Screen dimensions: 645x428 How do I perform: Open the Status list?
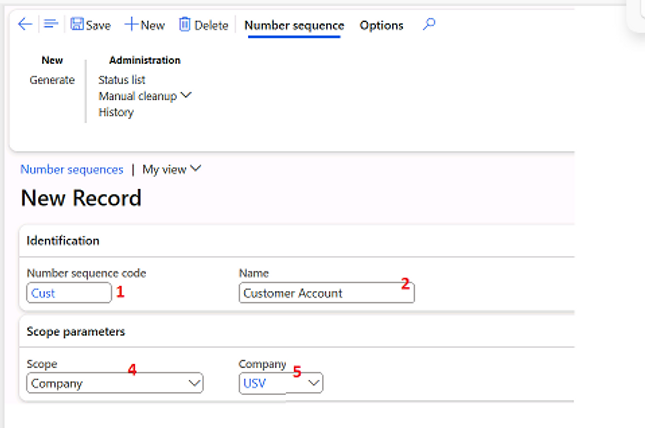click(x=122, y=80)
